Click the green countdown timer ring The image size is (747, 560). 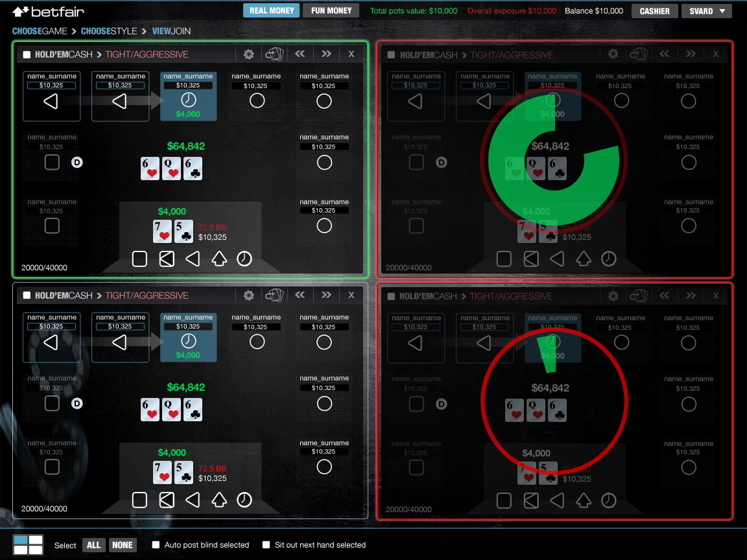pos(554,160)
